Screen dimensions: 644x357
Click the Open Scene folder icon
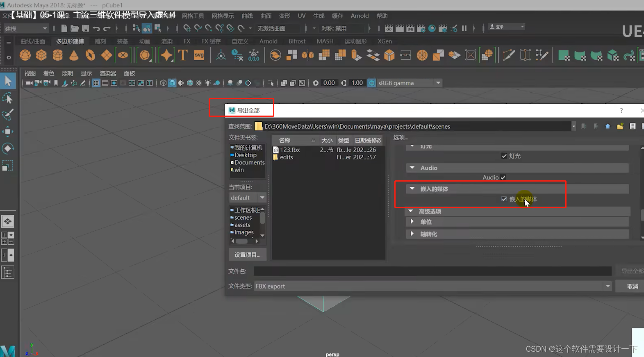(x=75, y=28)
